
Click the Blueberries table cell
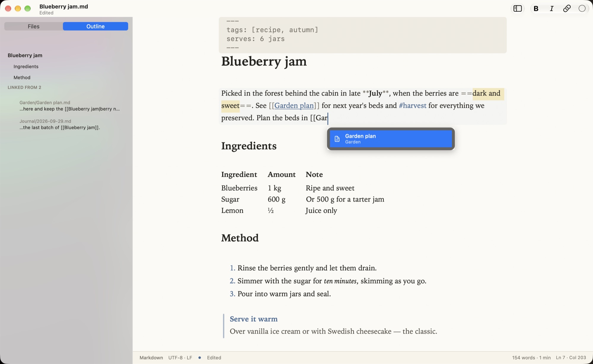coord(239,188)
